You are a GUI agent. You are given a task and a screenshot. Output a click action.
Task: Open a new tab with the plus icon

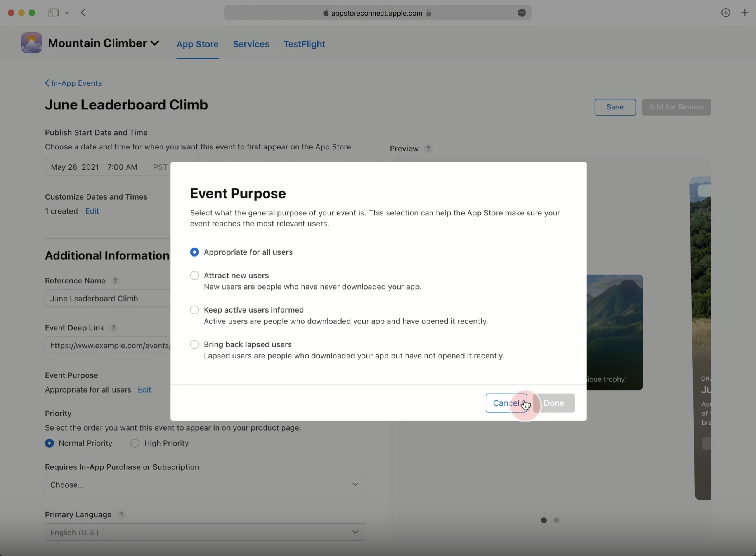click(745, 12)
